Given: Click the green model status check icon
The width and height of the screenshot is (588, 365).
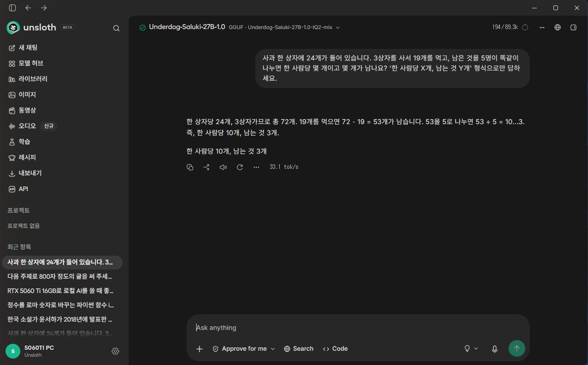Looking at the screenshot, I should click(143, 27).
